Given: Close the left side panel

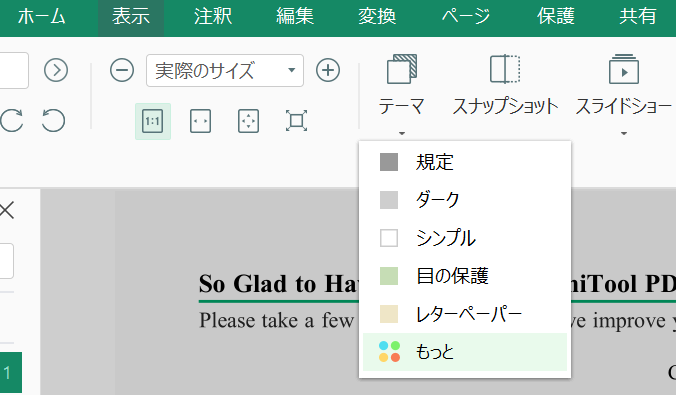Looking at the screenshot, I should click(x=6, y=211).
